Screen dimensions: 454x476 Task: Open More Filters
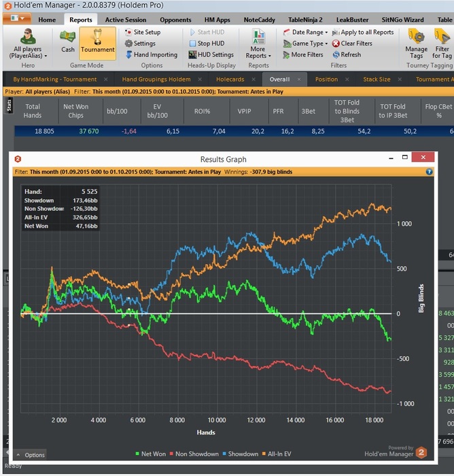303,54
